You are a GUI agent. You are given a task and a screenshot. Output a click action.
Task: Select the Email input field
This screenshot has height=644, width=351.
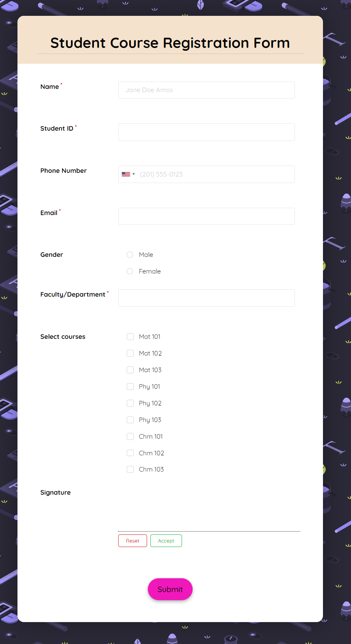click(x=206, y=216)
